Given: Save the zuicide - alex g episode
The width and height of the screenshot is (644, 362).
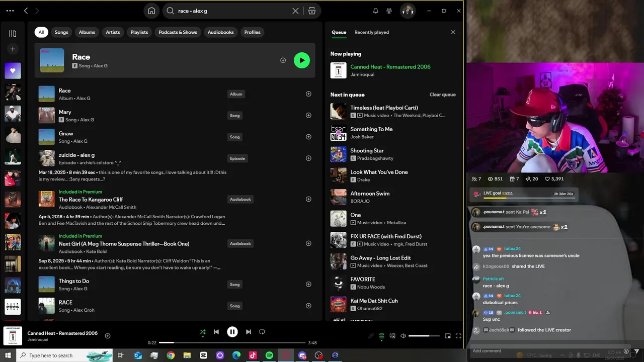Looking at the screenshot, I should pos(308,158).
